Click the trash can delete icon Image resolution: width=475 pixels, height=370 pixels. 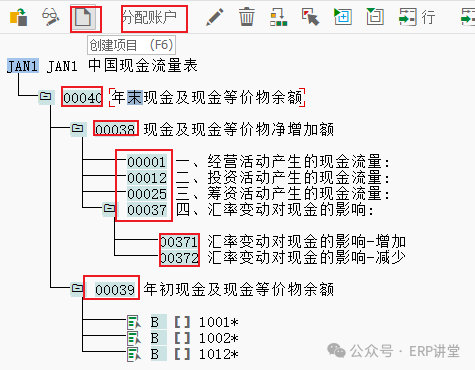point(246,17)
